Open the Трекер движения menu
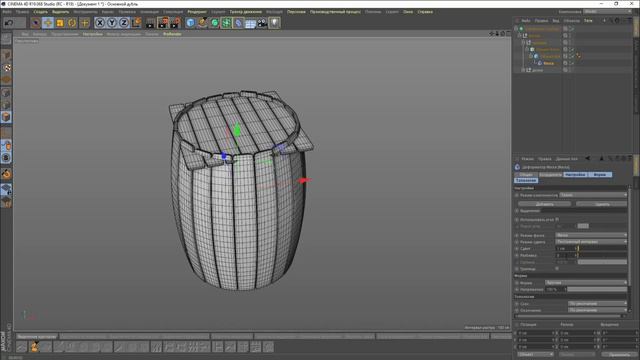The width and height of the screenshot is (640, 360). 245,12
